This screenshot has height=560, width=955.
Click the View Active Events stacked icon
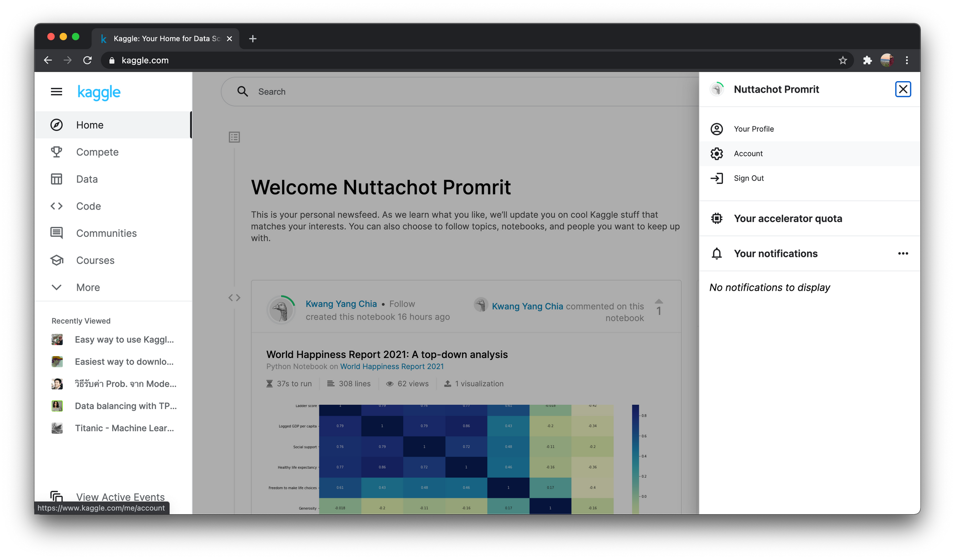coord(56,497)
